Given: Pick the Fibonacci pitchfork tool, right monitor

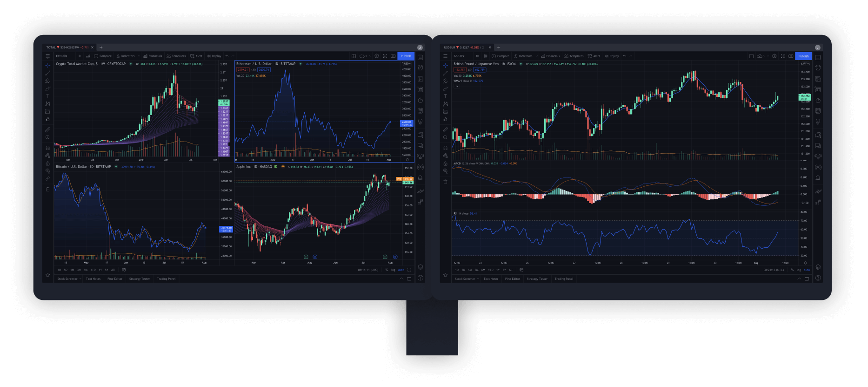Looking at the screenshot, I should click(445, 81).
